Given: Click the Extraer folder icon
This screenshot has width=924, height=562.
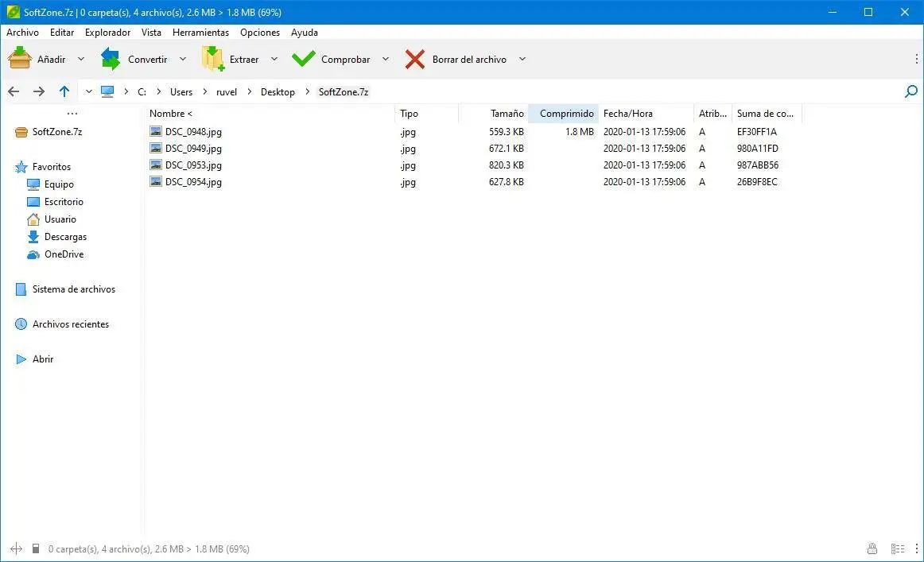Looking at the screenshot, I should 213,59.
